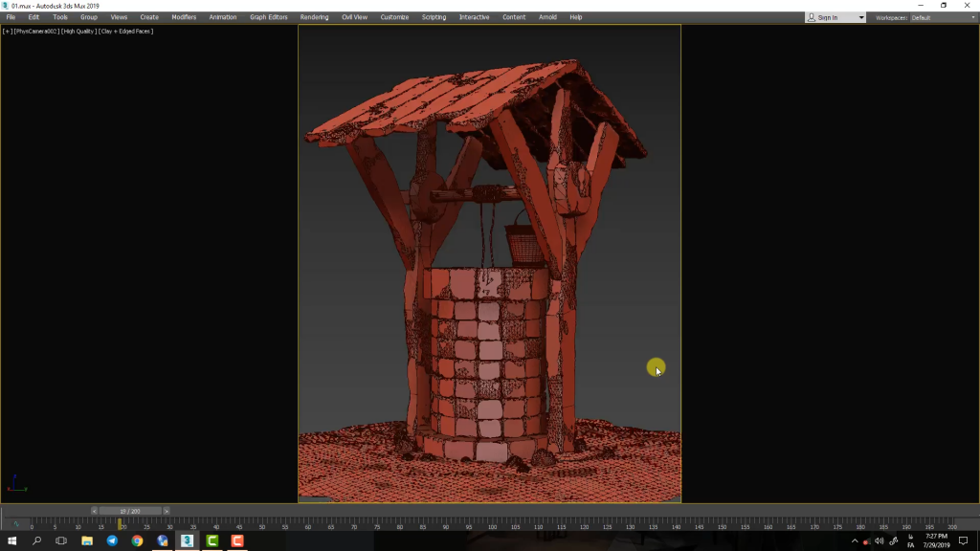The width and height of the screenshot is (980, 551).
Task: Open the Modifiers menu
Action: tap(184, 17)
